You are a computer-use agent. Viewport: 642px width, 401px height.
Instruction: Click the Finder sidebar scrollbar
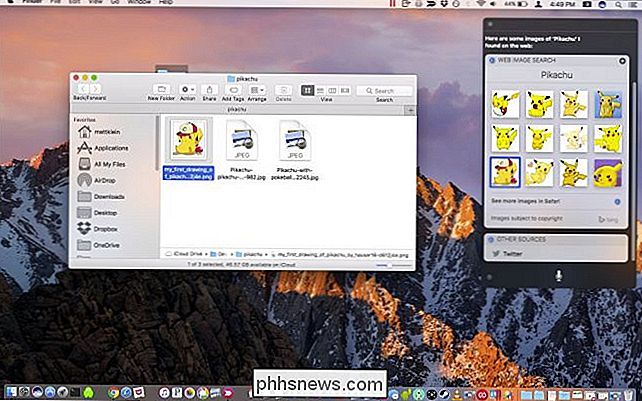[157, 143]
